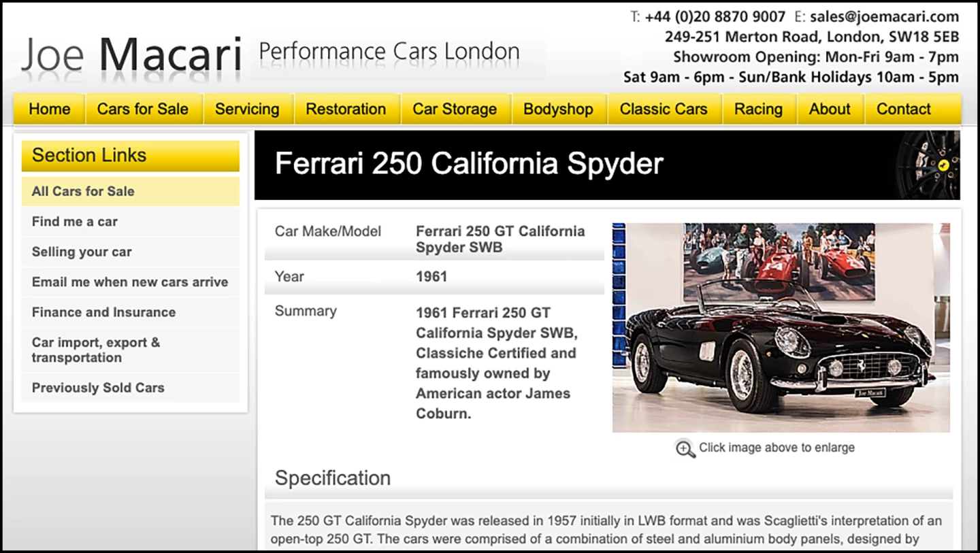This screenshot has width=980, height=553.
Task: Open the Bodyshop menu item
Action: (x=558, y=109)
